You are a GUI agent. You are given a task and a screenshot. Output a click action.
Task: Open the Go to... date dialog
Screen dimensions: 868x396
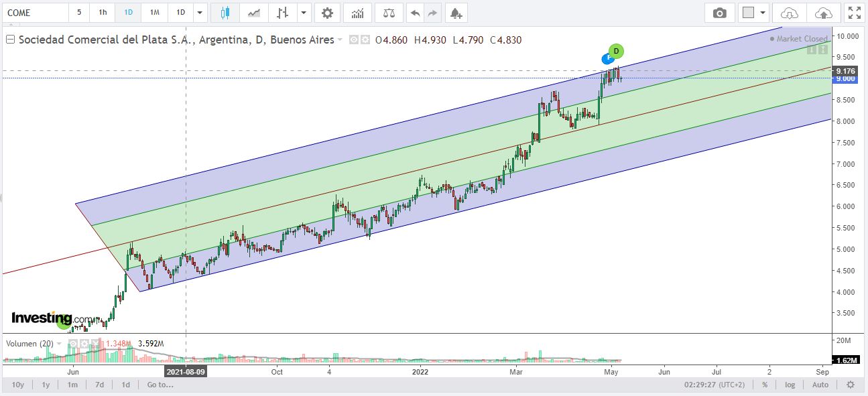(x=161, y=385)
